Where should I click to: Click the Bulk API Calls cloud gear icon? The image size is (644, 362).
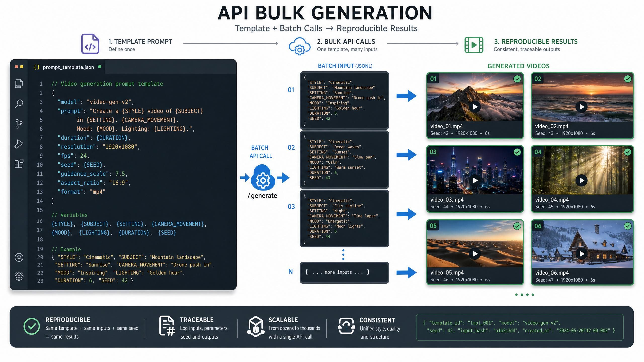point(299,46)
